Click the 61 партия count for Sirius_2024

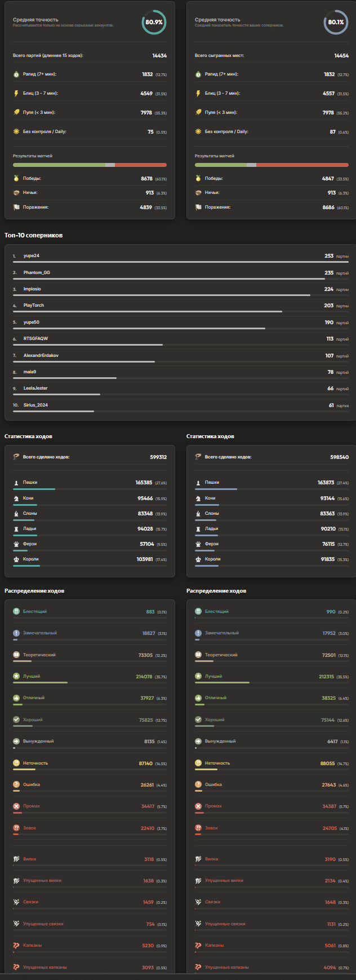pos(339,405)
